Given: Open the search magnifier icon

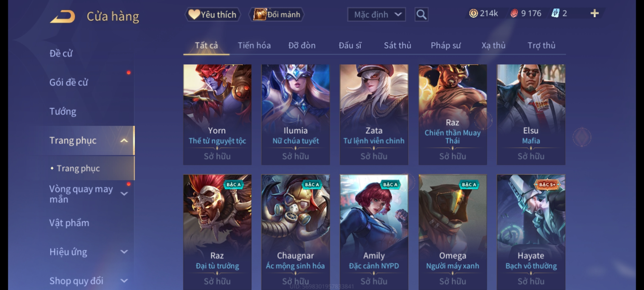Looking at the screenshot, I should pos(421,15).
